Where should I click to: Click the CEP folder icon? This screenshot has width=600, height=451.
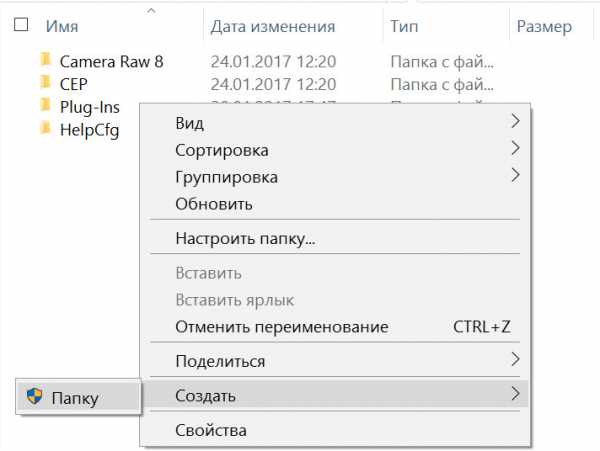[x=46, y=82]
